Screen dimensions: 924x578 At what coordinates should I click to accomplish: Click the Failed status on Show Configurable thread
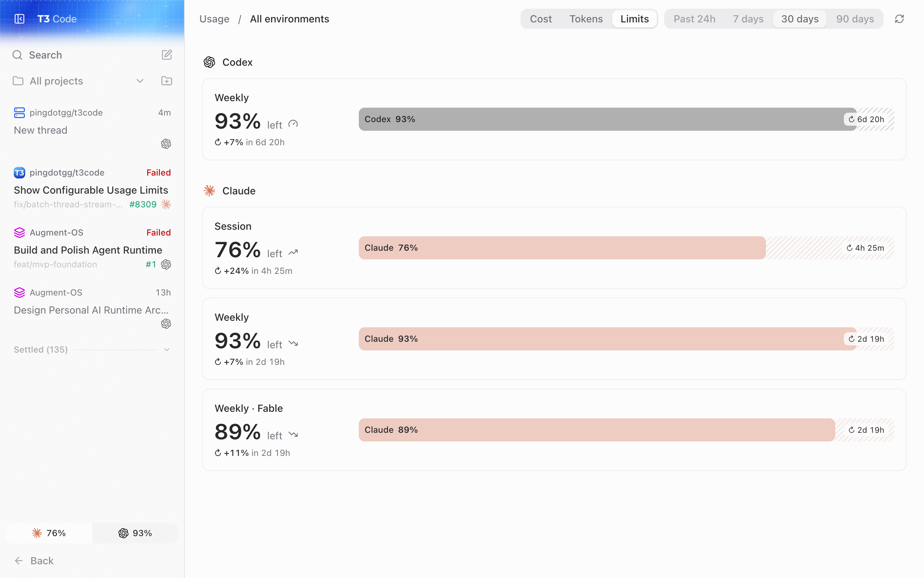point(158,173)
